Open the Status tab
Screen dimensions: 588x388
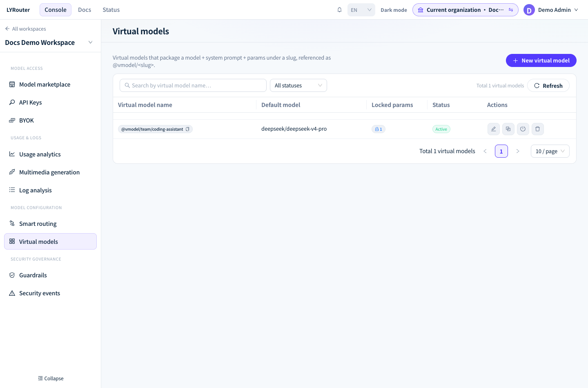point(111,10)
